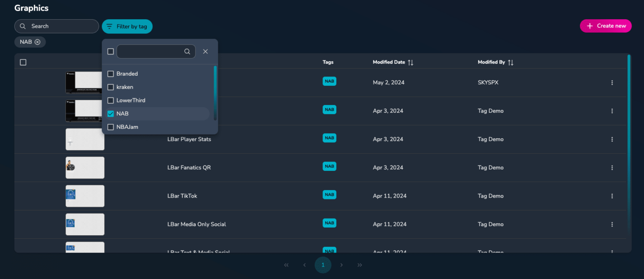
Task: Click the Create new button
Action: 606,25
